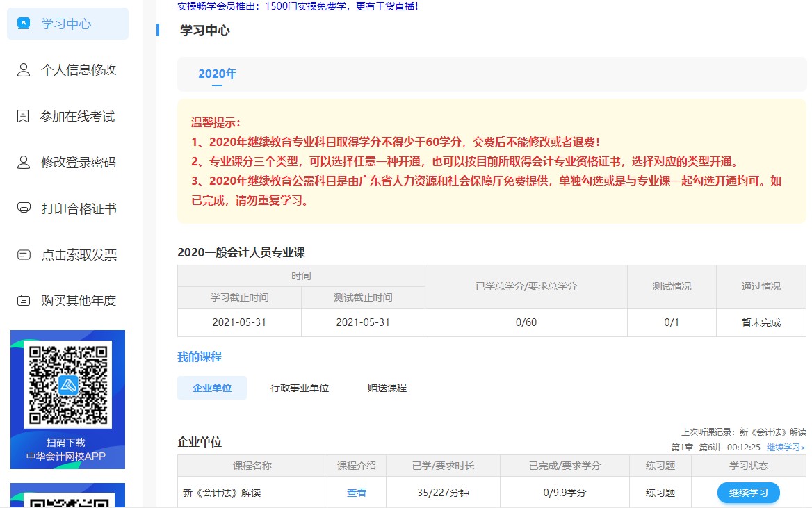
Task: Click the 个人信息修改 person icon
Action: (x=23, y=69)
